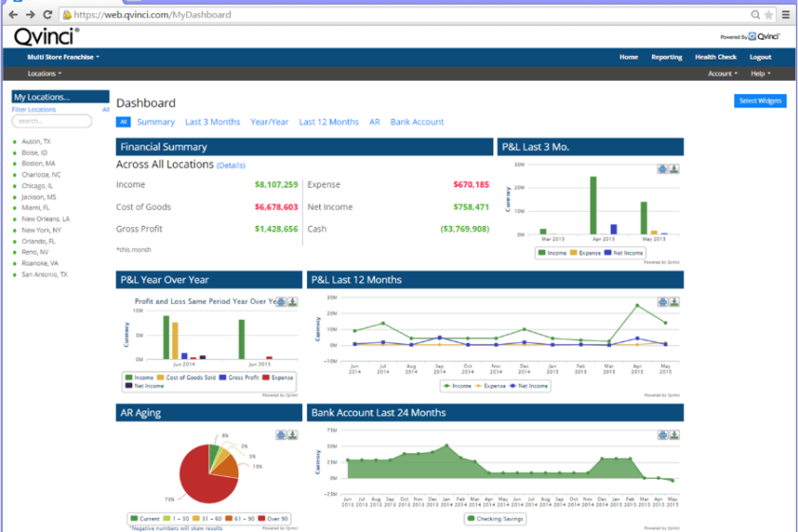The width and height of the screenshot is (798, 532).
Task: Click the Filter Locations link
Action: 34,109
